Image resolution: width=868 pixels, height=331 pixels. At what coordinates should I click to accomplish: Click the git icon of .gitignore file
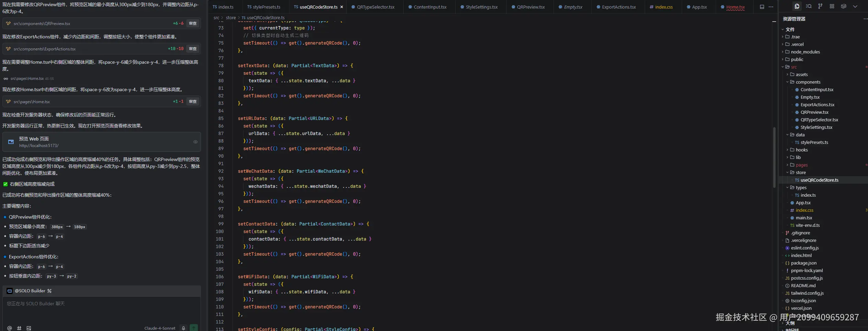tap(787, 233)
